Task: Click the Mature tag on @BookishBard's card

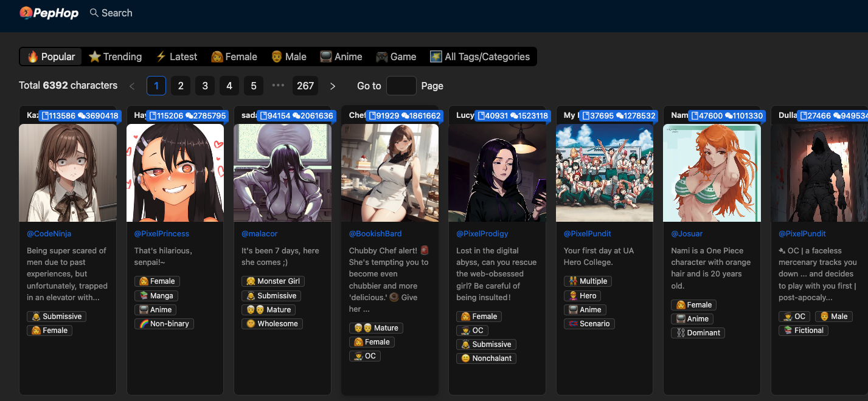Action: coord(376,328)
